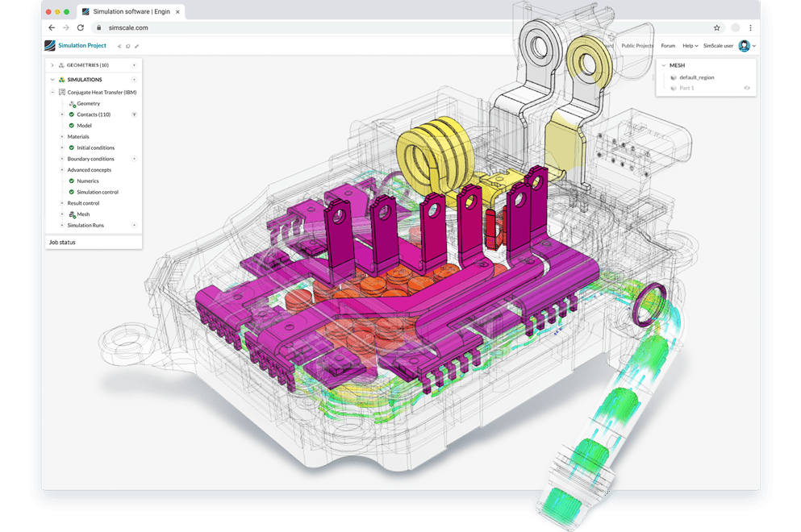
Task: Open the Forum menu item
Action: tap(668, 46)
